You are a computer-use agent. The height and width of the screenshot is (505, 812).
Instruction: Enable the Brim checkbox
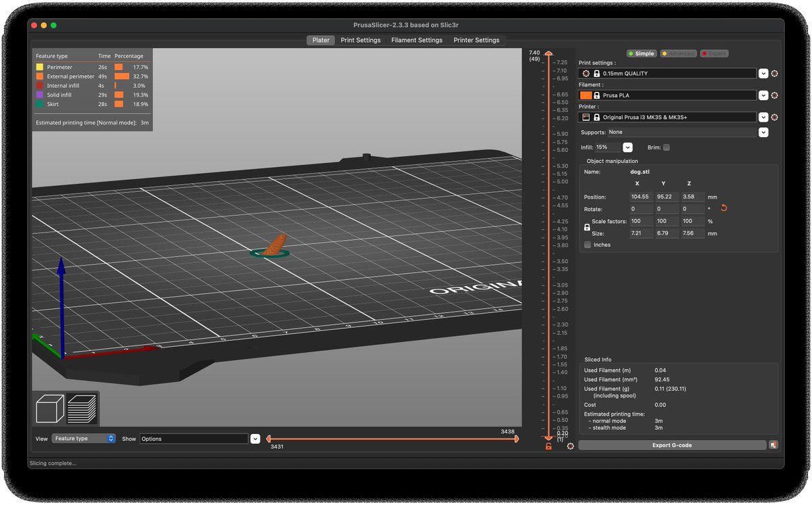(x=667, y=147)
